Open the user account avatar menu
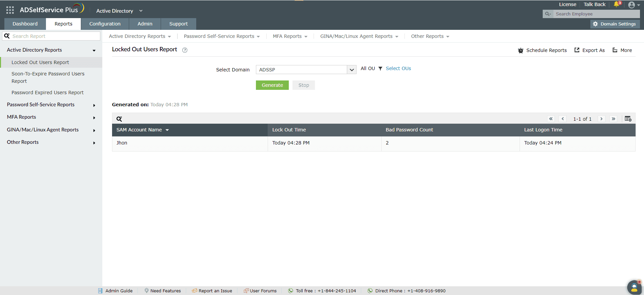Image resolution: width=644 pixels, height=295 pixels. [634, 5]
